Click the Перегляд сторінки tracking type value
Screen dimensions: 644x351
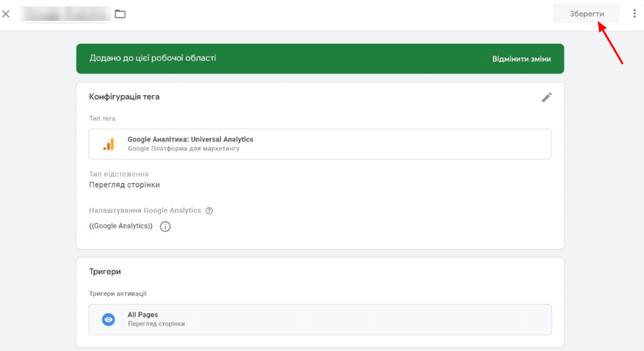pos(125,185)
